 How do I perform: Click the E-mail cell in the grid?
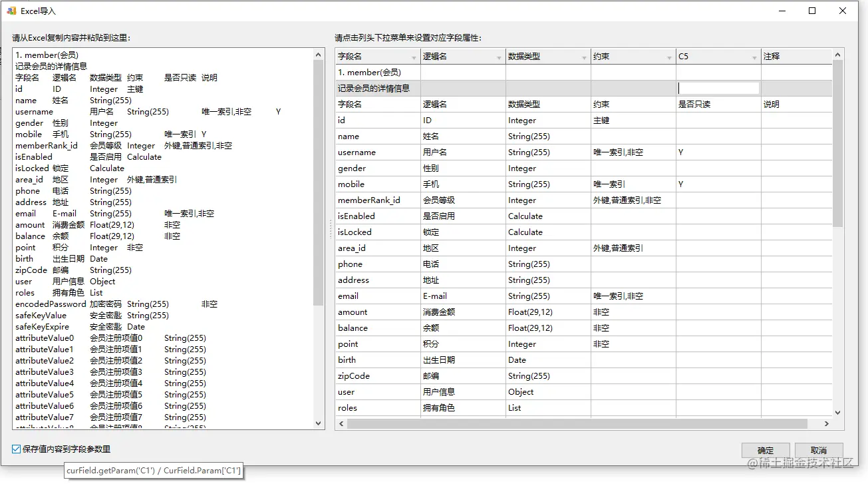coord(463,296)
